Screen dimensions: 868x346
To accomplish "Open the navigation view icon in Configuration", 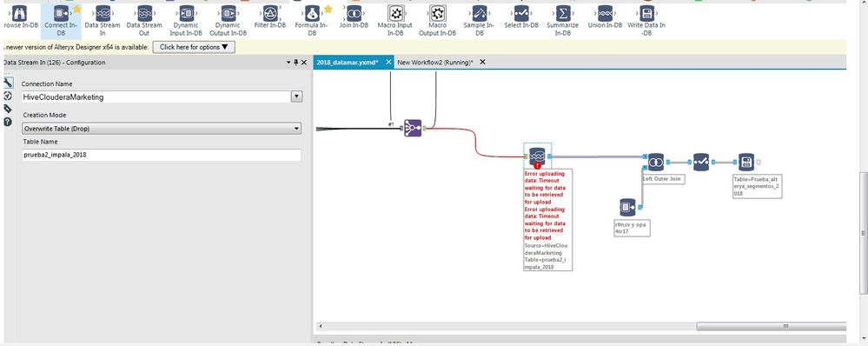I will (8, 96).
